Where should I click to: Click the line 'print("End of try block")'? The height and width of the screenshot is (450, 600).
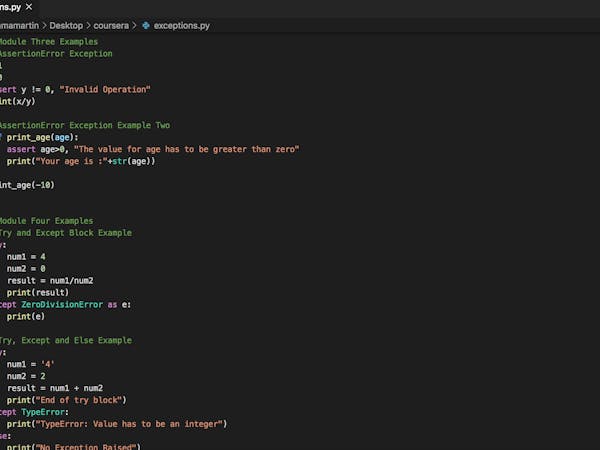pos(67,400)
